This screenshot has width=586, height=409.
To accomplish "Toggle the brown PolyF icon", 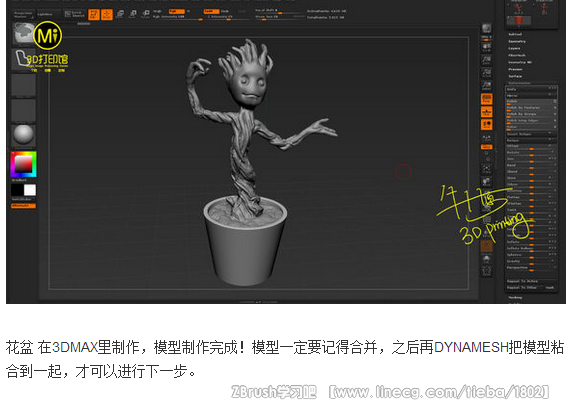I will (486, 246).
